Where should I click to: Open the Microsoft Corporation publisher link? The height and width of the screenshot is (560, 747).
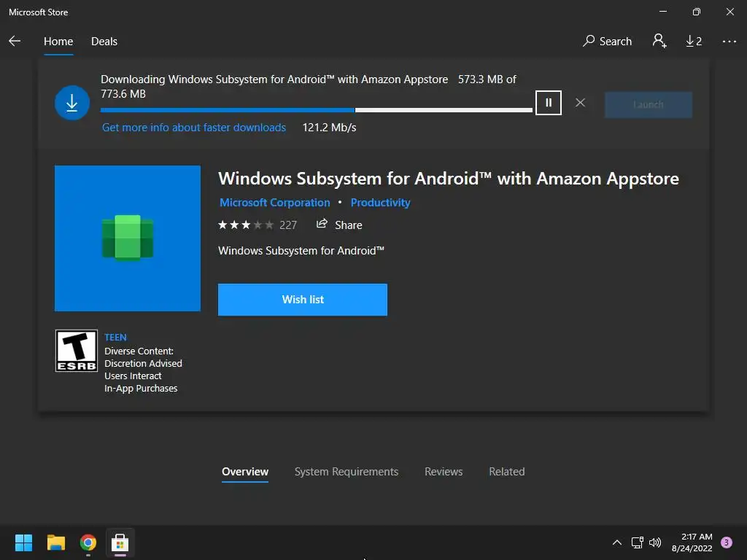coord(275,203)
